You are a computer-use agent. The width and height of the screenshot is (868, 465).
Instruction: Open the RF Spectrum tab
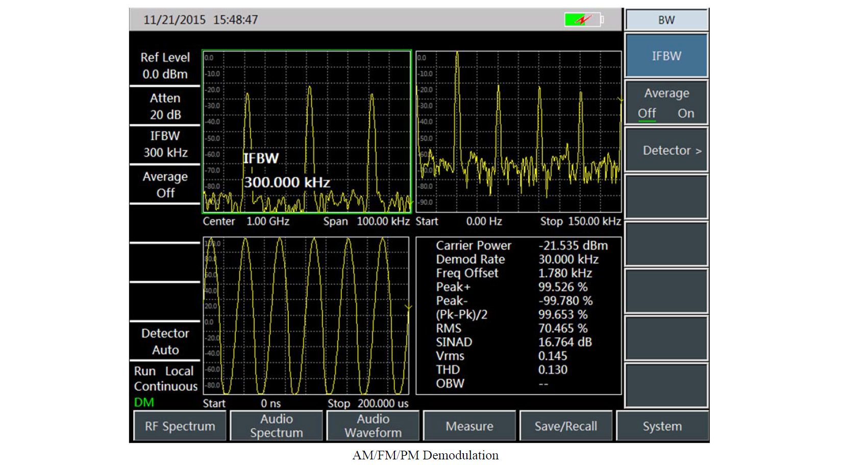[x=180, y=426]
